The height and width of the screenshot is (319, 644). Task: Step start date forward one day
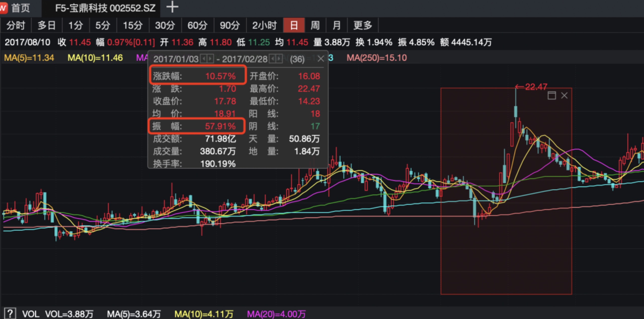pos(210,59)
